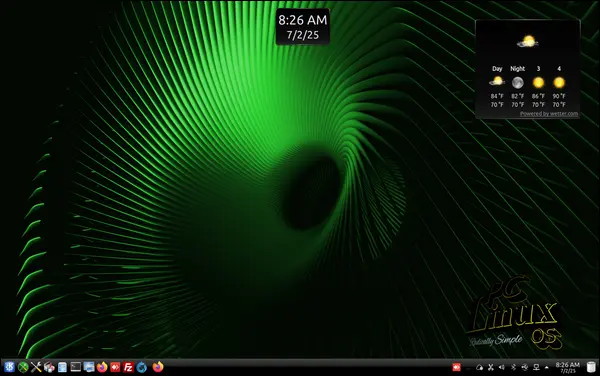The height and width of the screenshot is (376, 600).
Task: Launch Firefox right of the blue swirl icon
Action: click(158, 367)
